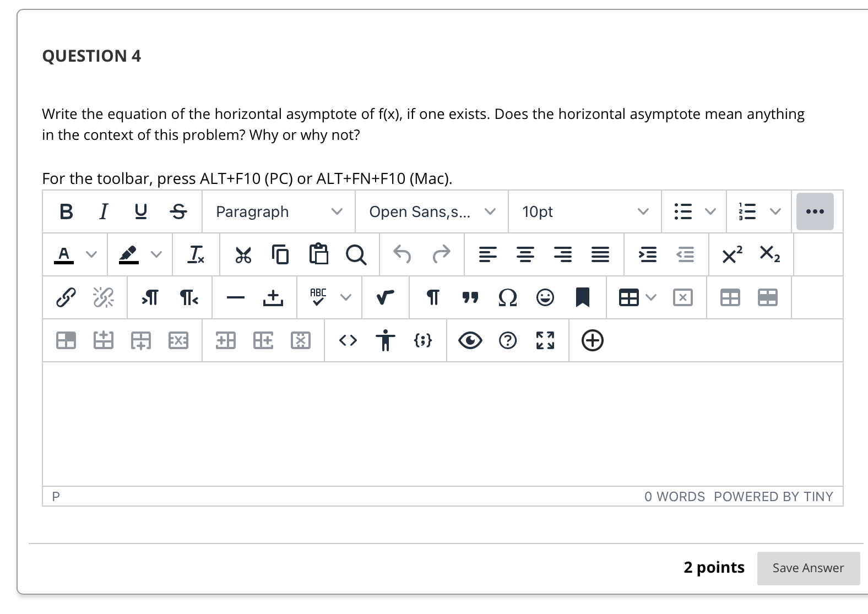Expand highlight color picker options

[x=156, y=254]
